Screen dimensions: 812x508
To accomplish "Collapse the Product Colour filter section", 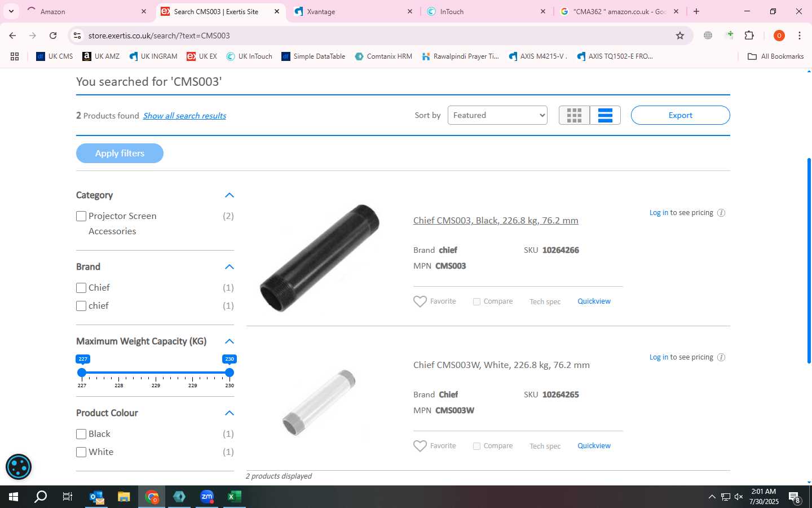I will pos(229,413).
